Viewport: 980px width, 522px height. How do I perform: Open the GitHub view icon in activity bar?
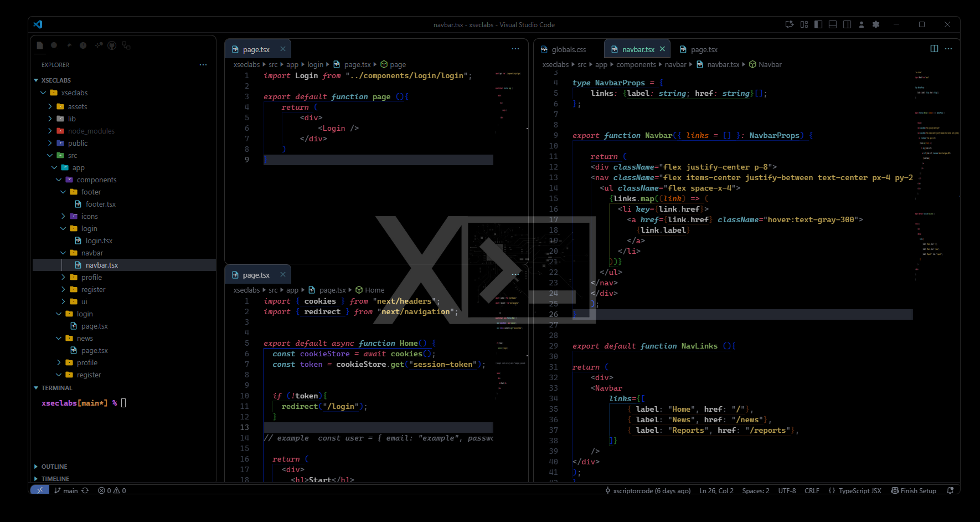click(x=112, y=45)
